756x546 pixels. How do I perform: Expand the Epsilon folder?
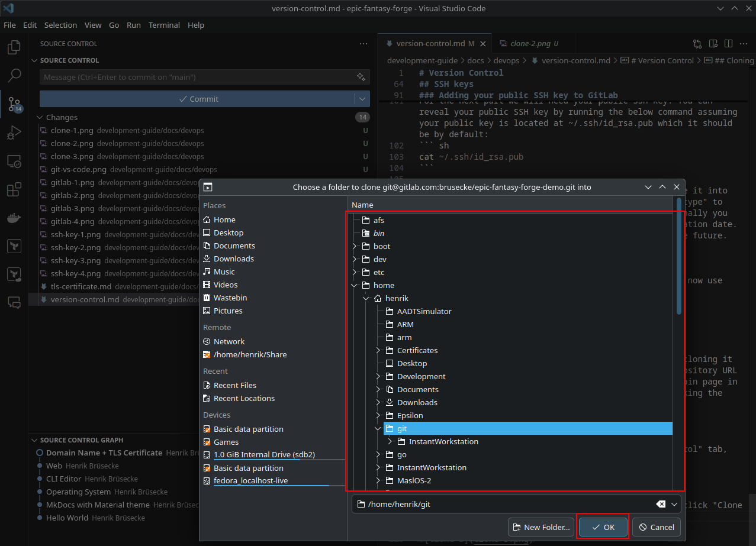(x=378, y=415)
